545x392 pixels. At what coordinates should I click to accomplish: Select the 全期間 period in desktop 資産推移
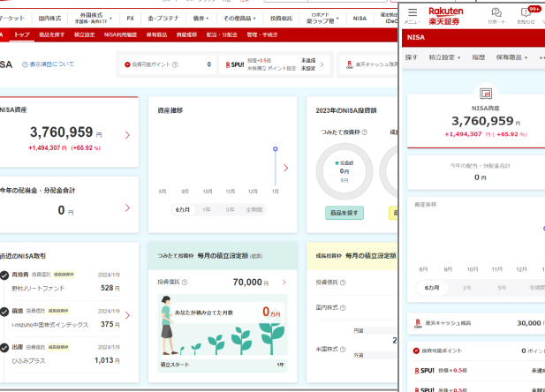point(254,210)
